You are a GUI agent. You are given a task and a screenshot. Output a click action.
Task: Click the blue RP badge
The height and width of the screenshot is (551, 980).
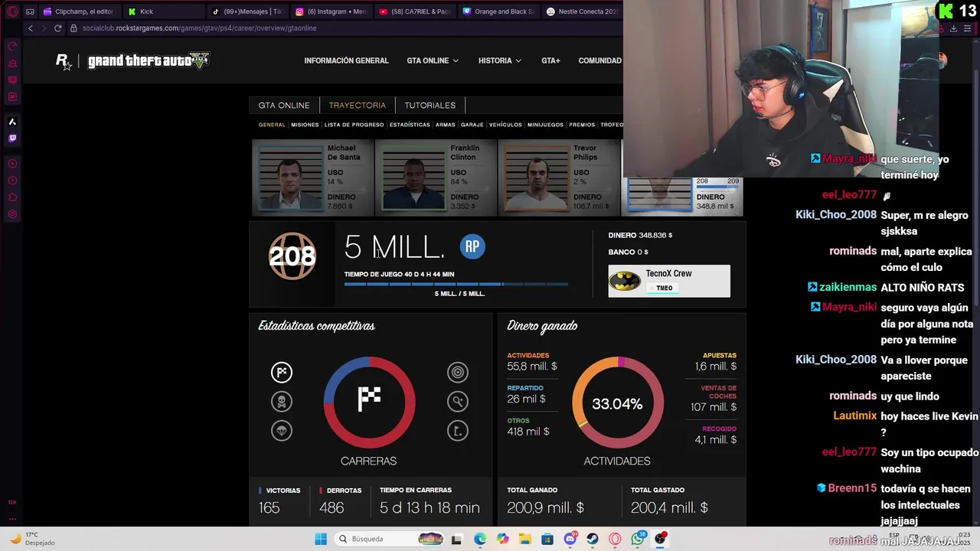click(472, 246)
